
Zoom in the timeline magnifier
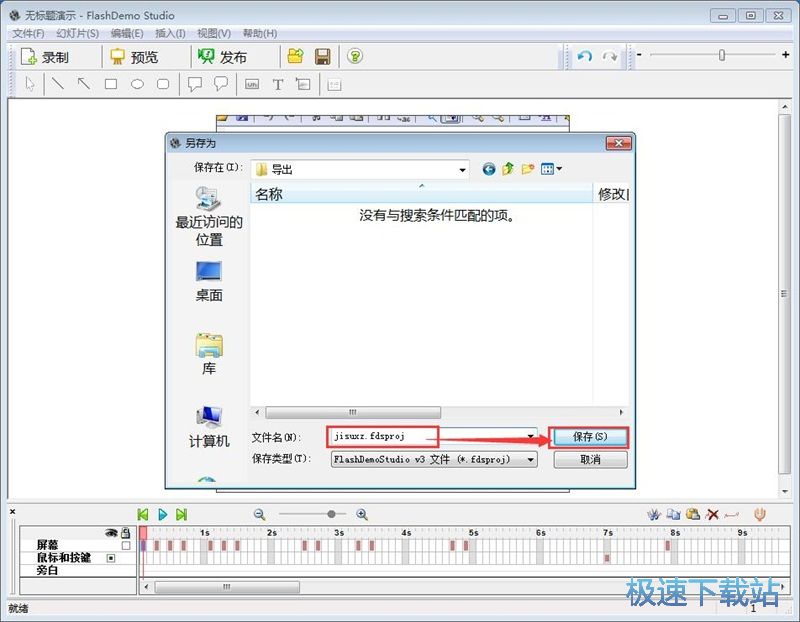(x=362, y=514)
